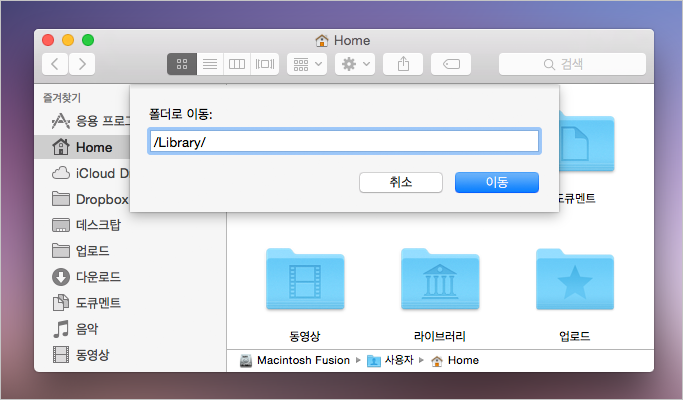Click the green zoom window button
This screenshot has height=400, width=683.
(x=88, y=40)
